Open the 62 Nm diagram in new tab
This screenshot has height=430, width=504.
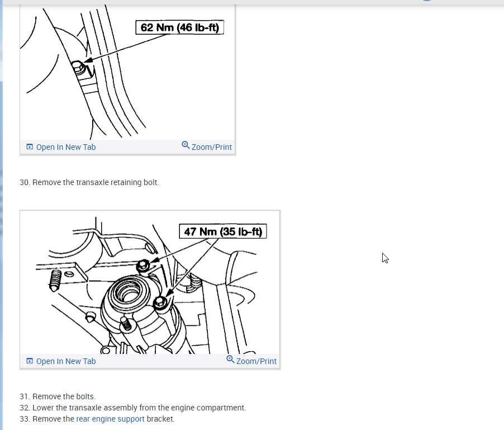(x=61, y=147)
